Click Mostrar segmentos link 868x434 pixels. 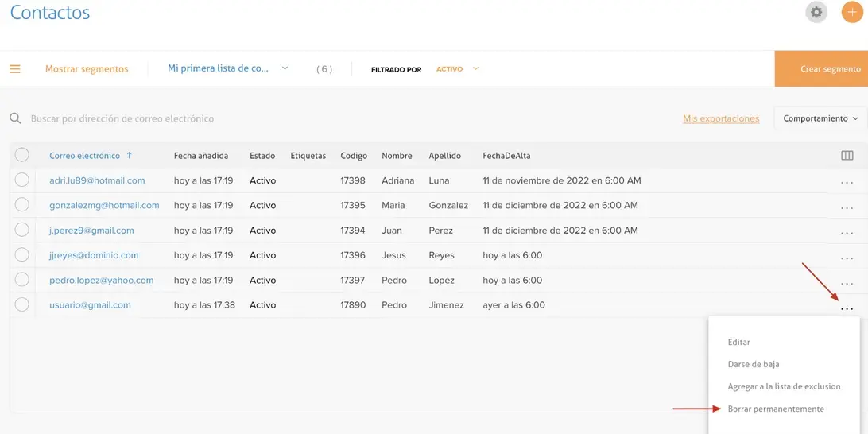(x=87, y=69)
